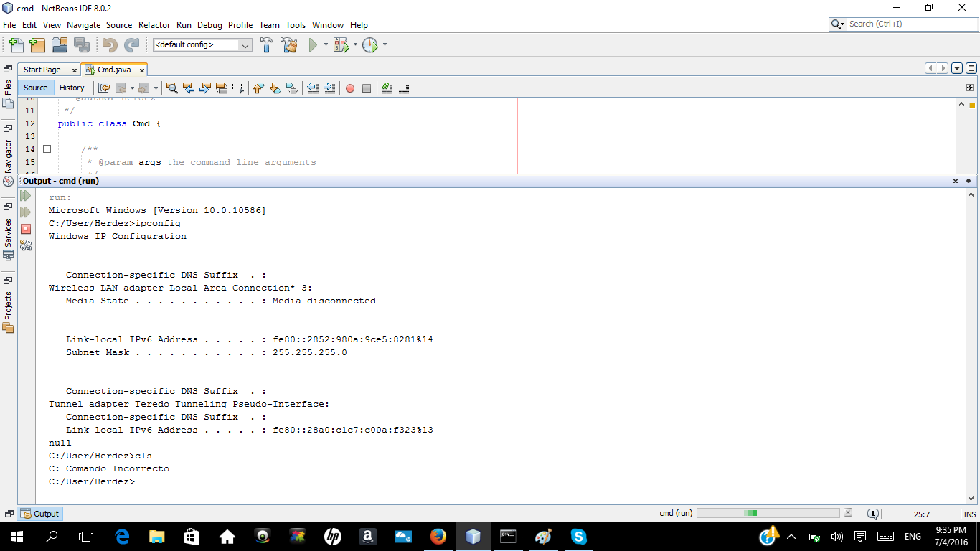
Task: Toggle Highlight Search in editor toolbar
Action: click(222, 88)
